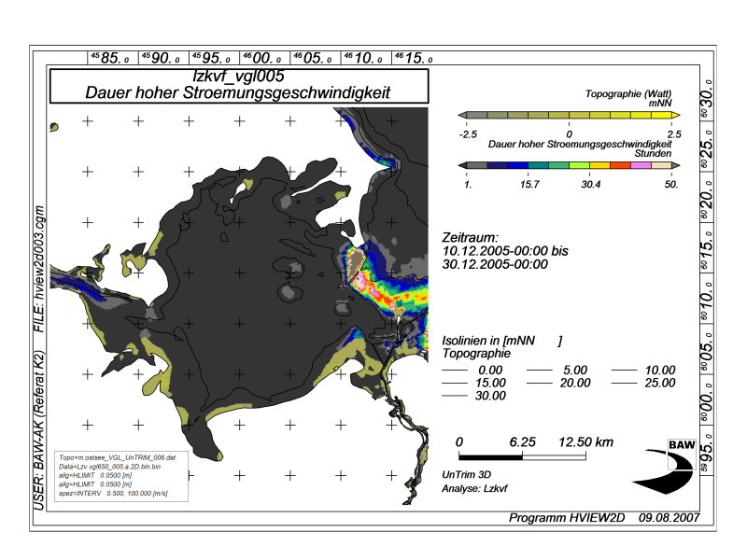Click the title box lzkvf_vgl005
The height and width of the screenshot is (560, 747).
tap(239, 86)
